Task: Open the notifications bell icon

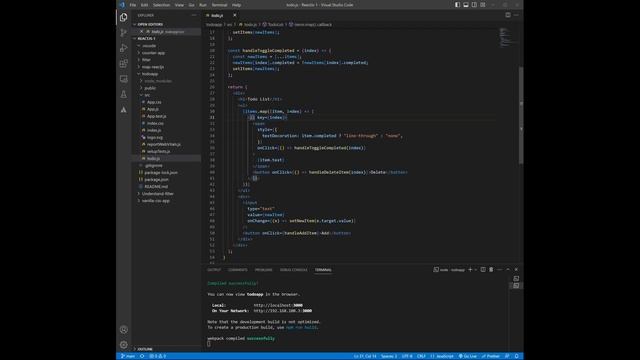Action: coord(516,356)
